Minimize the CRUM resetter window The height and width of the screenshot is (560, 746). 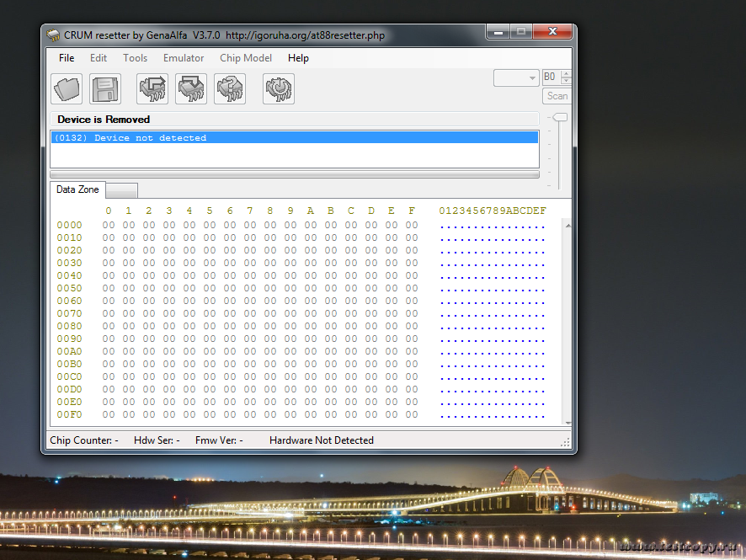(x=498, y=32)
